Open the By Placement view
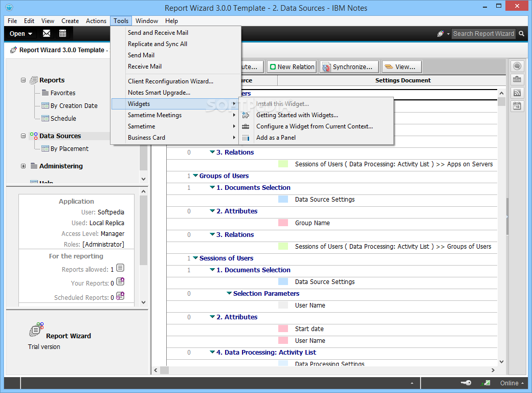Screen dimensions: 532x393 tap(69, 148)
